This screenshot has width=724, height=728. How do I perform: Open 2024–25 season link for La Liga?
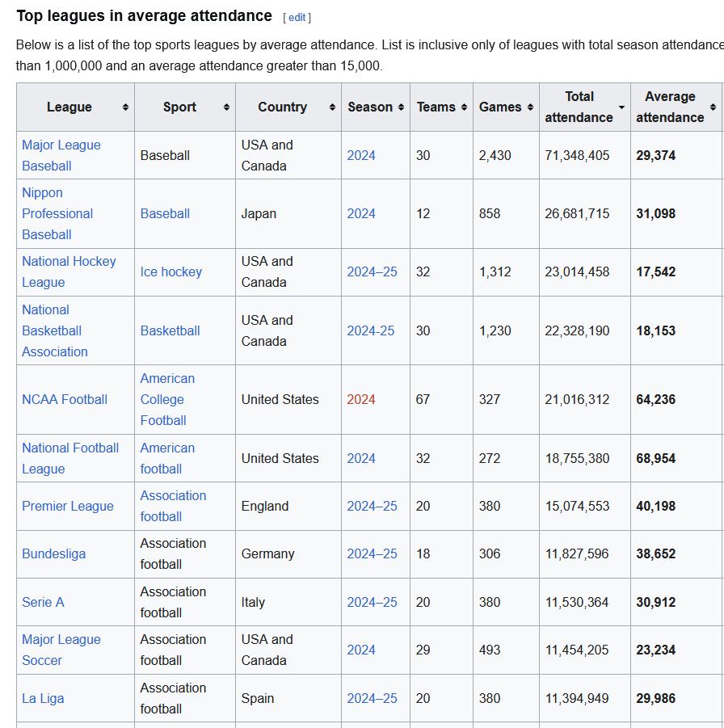(372, 698)
